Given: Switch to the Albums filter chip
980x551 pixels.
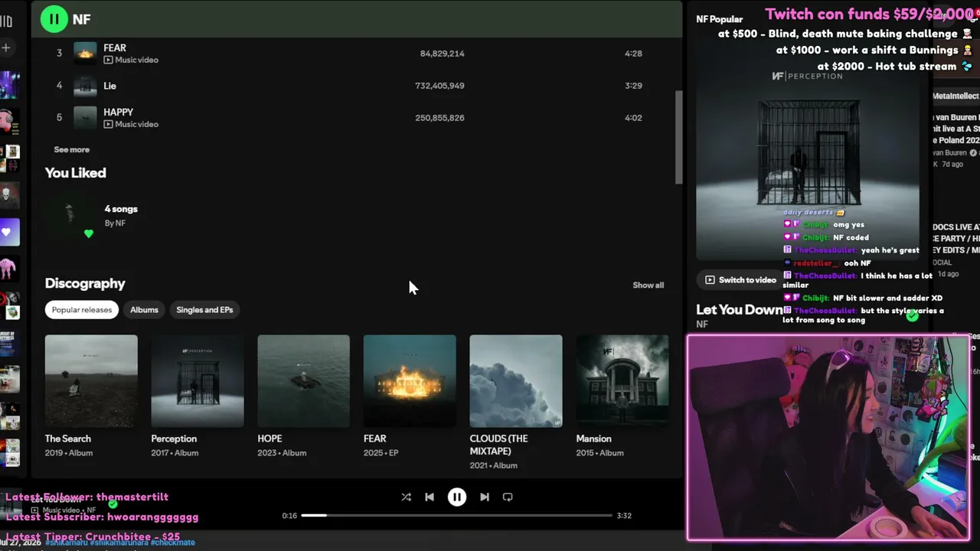Looking at the screenshot, I should point(144,310).
